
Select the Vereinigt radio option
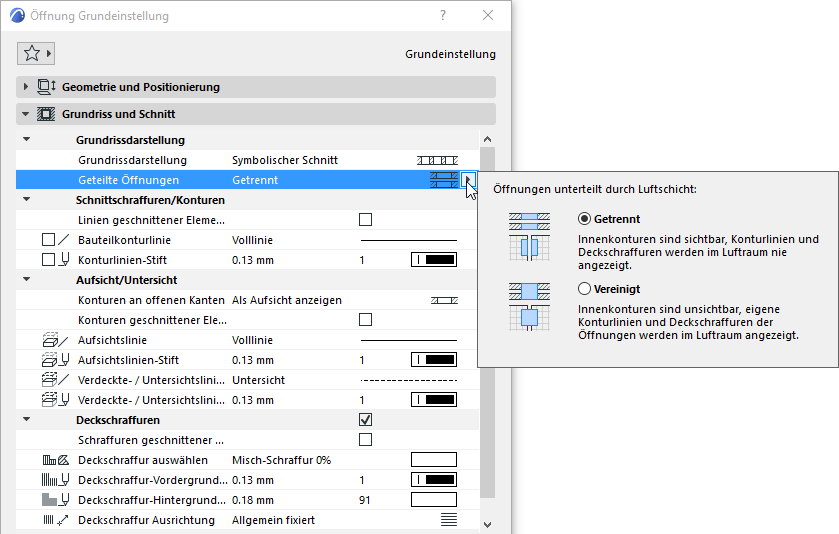pos(584,289)
